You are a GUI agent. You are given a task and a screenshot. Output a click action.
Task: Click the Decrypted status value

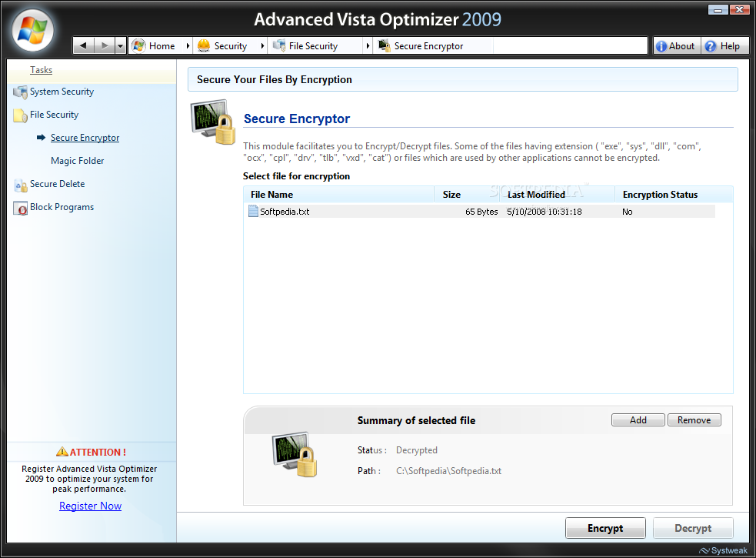point(417,450)
